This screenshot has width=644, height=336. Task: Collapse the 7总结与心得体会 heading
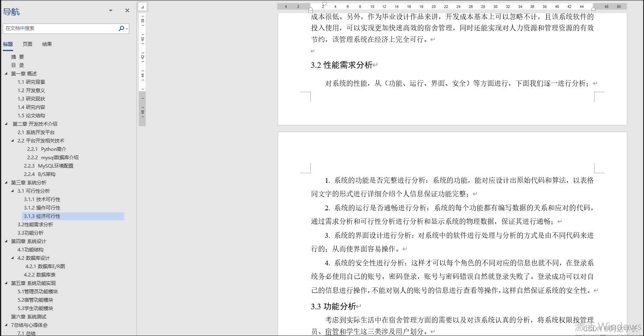click(x=6, y=325)
